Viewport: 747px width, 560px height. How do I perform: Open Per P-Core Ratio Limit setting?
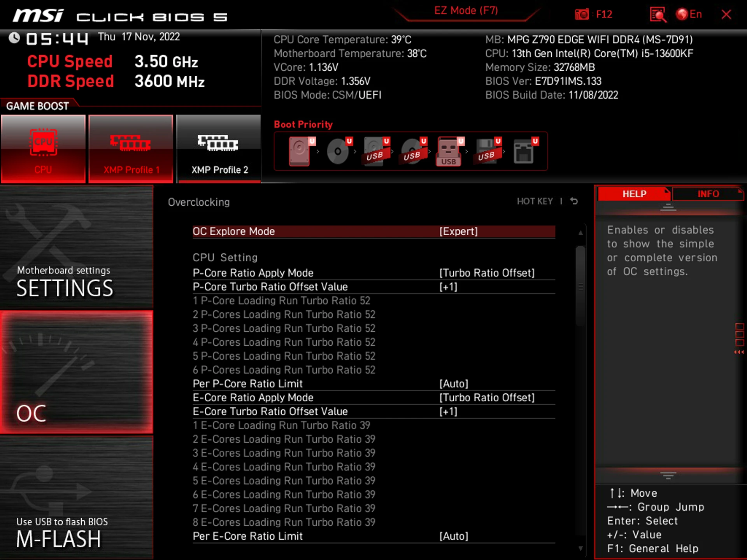(x=373, y=384)
